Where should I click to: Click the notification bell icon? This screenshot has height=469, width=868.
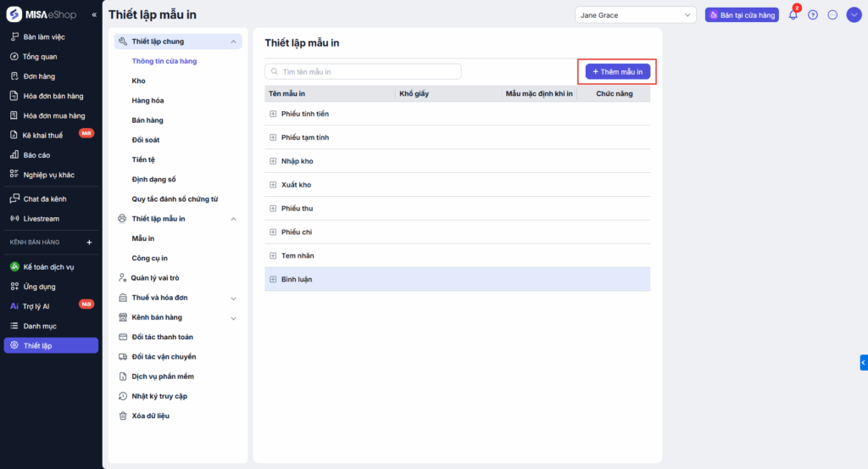click(793, 15)
